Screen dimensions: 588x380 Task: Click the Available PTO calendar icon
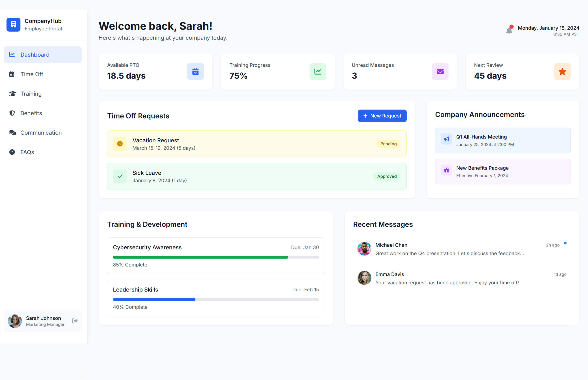pyautogui.click(x=195, y=71)
